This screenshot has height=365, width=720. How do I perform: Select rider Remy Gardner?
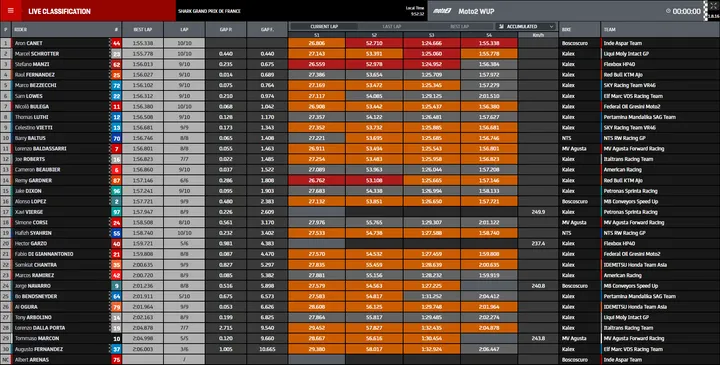(x=33, y=180)
